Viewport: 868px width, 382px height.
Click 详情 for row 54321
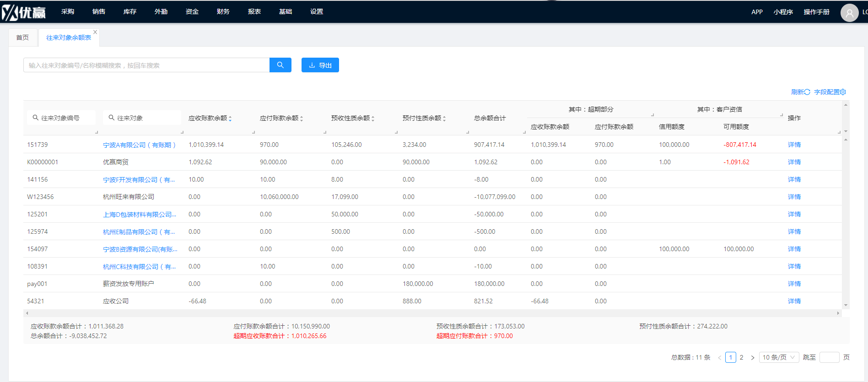point(794,301)
